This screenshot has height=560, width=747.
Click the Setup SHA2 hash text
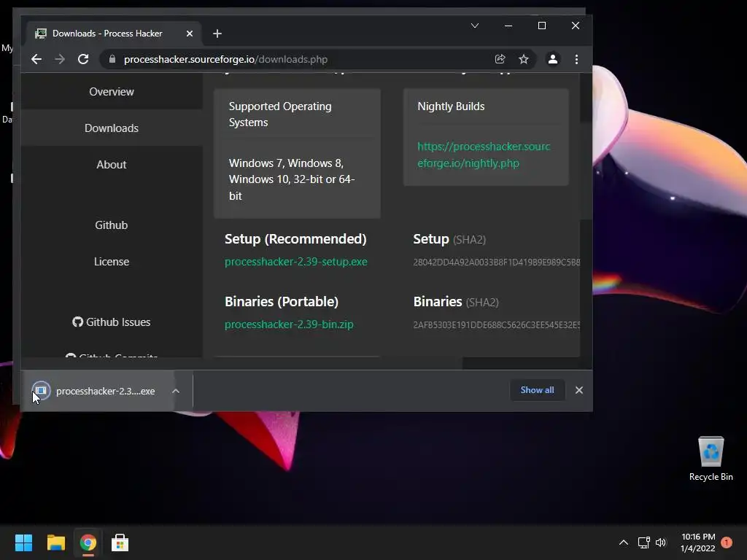(x=496, y=262)
